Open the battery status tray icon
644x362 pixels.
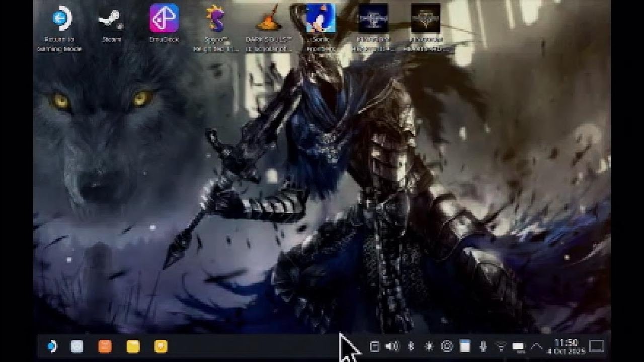coord(518,346)
